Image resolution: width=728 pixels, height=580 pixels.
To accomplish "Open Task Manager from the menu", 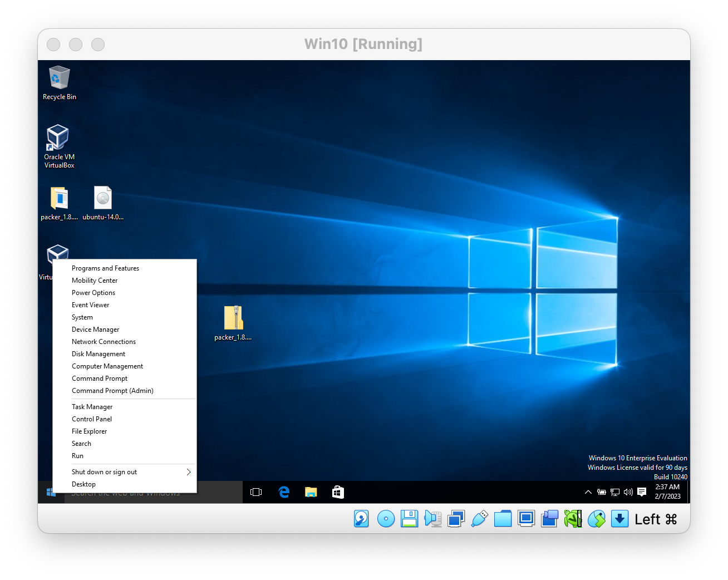I will click(x=92, y=407).
